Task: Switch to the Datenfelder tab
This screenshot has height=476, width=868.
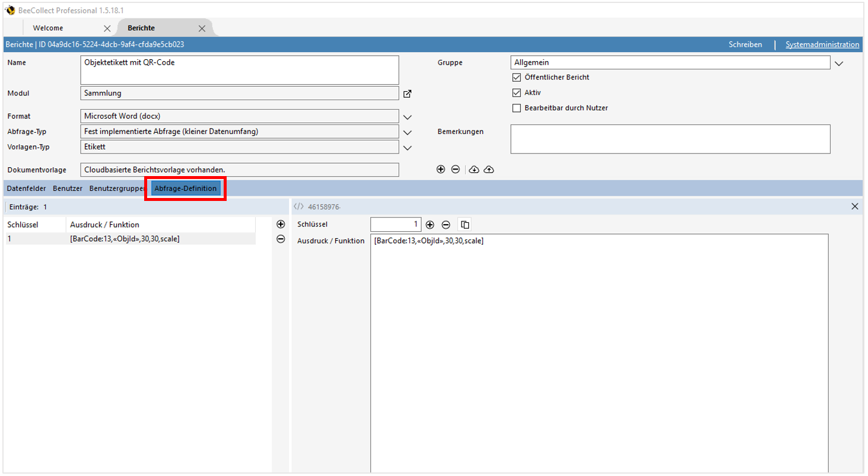Action: [x=26, y=188]
